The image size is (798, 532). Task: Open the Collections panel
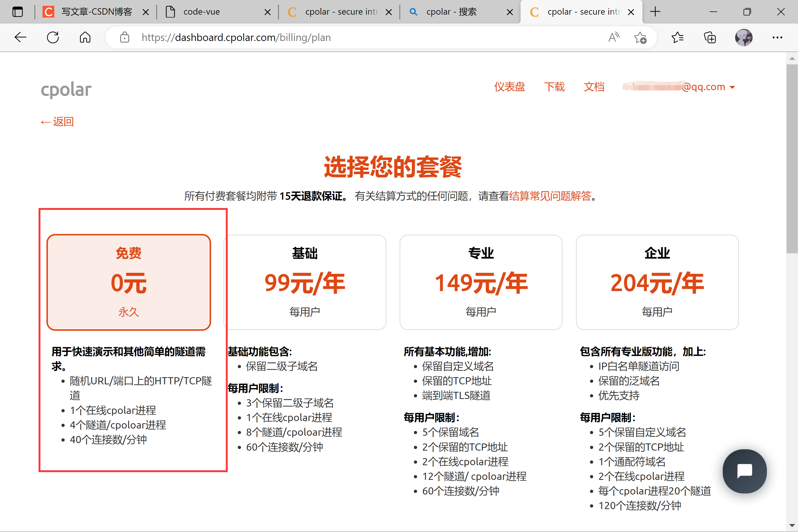[x=710, y=37]
